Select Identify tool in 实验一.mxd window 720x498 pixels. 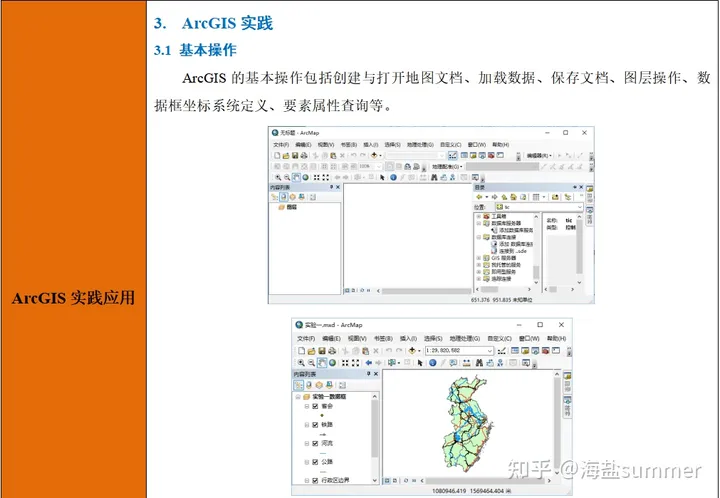coord(433,363)
